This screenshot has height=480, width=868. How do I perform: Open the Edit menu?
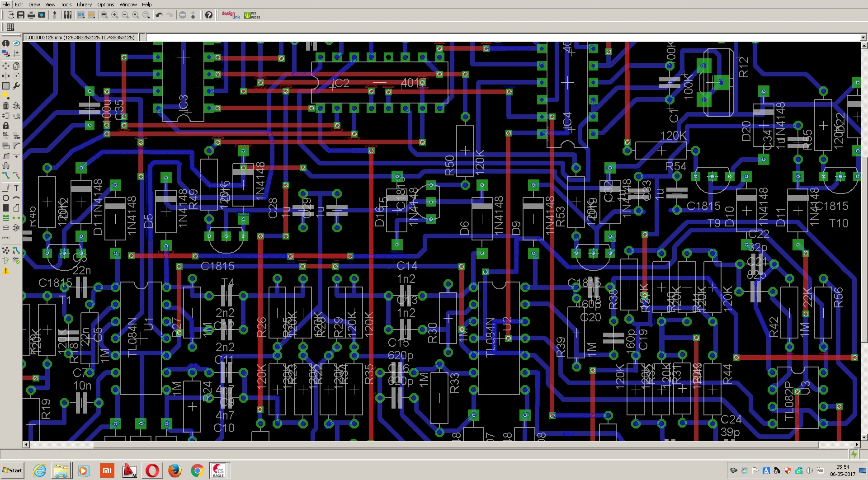(x=19, y=5)
